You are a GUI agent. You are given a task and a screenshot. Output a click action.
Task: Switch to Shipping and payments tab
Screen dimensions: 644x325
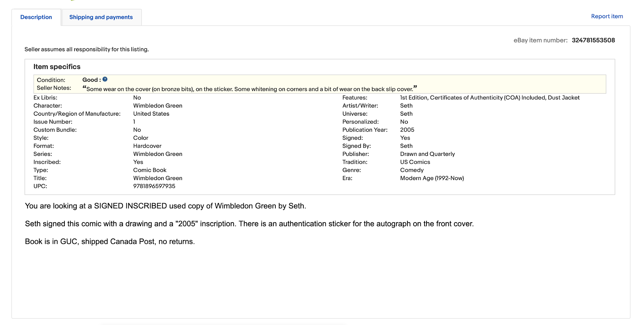click(x=101, y=17)
